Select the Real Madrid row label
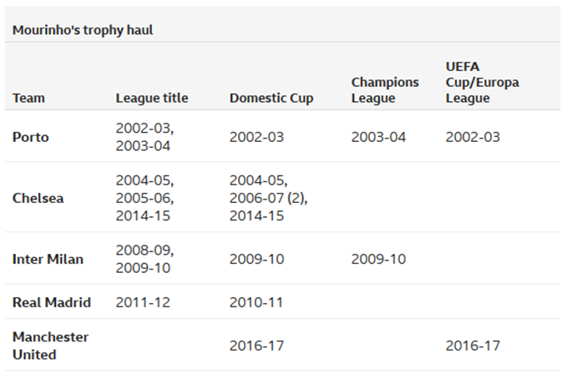 coord(52,302)
